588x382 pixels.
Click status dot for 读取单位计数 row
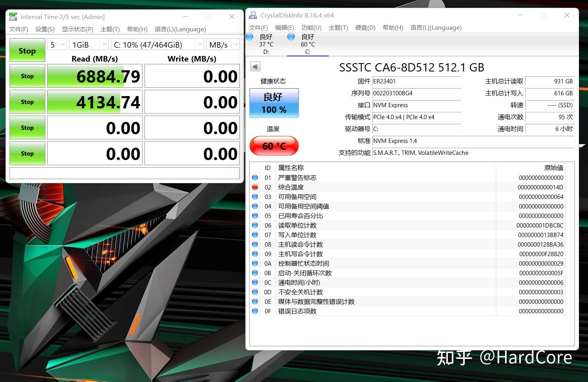255,225
